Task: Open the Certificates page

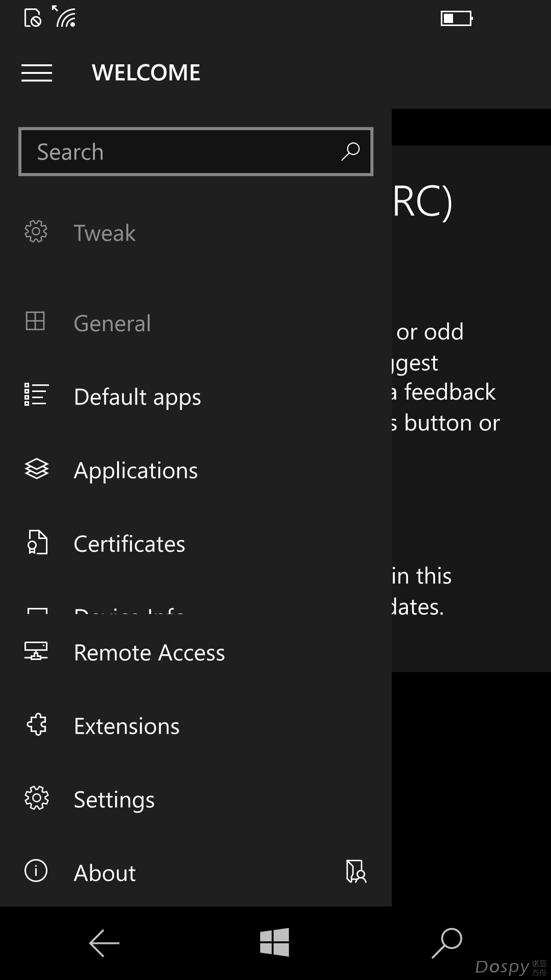Action: [x=129, y=544]
